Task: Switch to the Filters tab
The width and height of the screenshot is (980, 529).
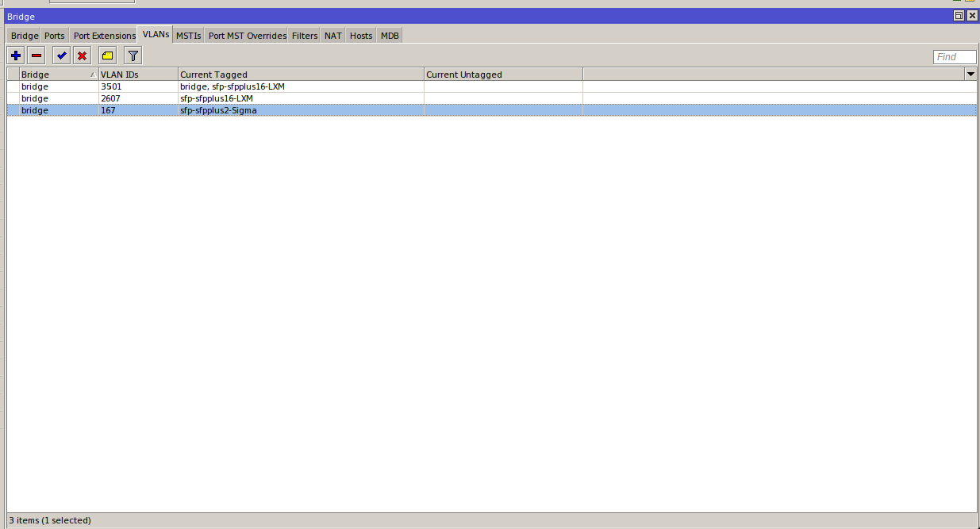Action: pos(305,36)
